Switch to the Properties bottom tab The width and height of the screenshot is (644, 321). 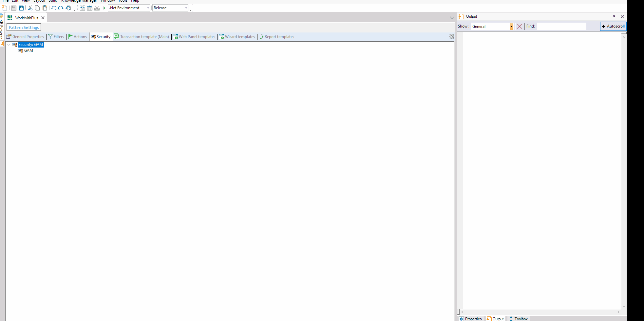[470, 319]
